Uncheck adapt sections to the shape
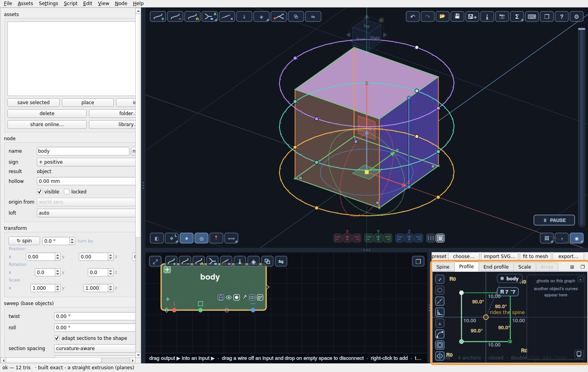 pyautogui.click(x=57, y=338)
